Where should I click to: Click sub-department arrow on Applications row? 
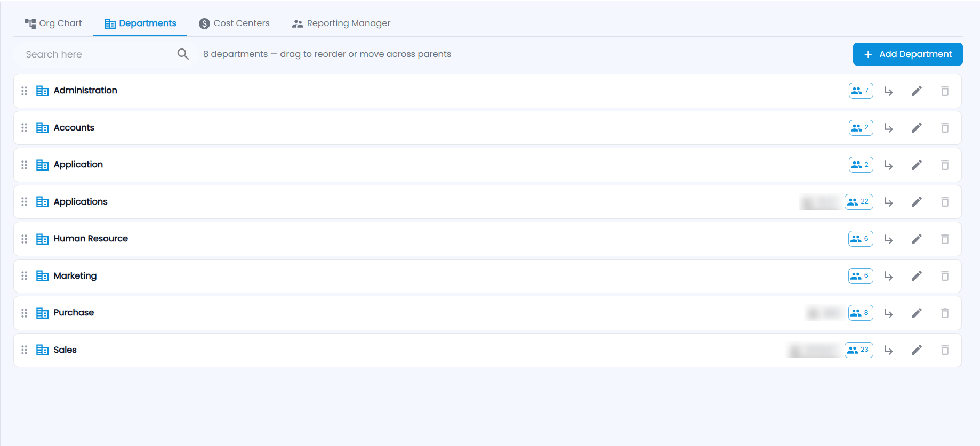888,202
